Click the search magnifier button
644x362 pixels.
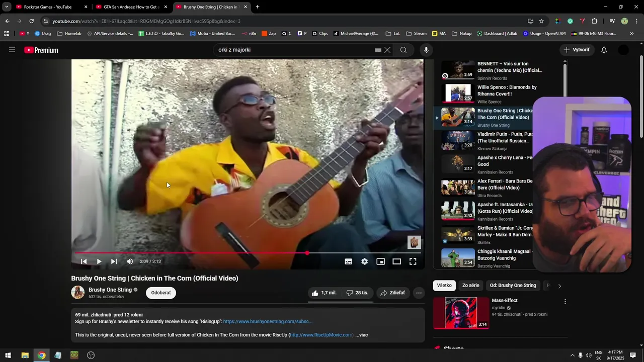tap(404, 50)
